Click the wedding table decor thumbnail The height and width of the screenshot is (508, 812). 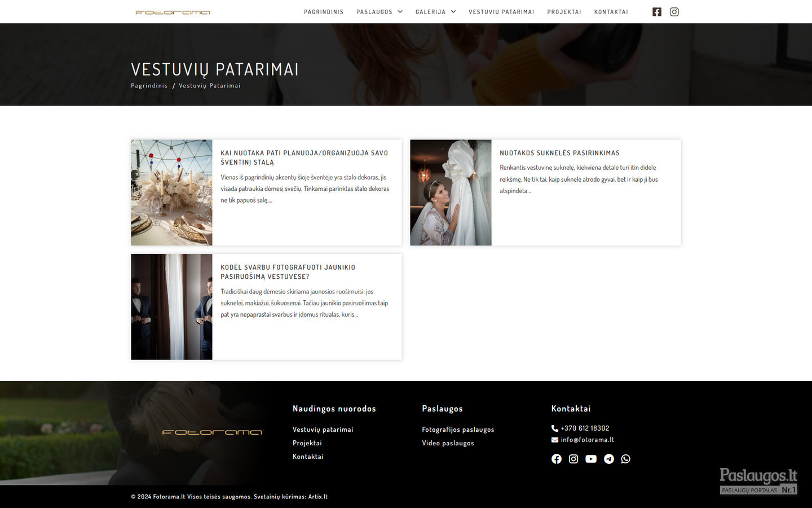tap(171, 192)
